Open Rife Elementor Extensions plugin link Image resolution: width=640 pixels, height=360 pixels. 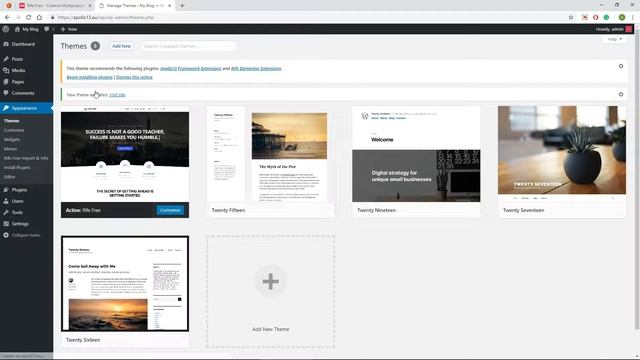pos(256,69)
